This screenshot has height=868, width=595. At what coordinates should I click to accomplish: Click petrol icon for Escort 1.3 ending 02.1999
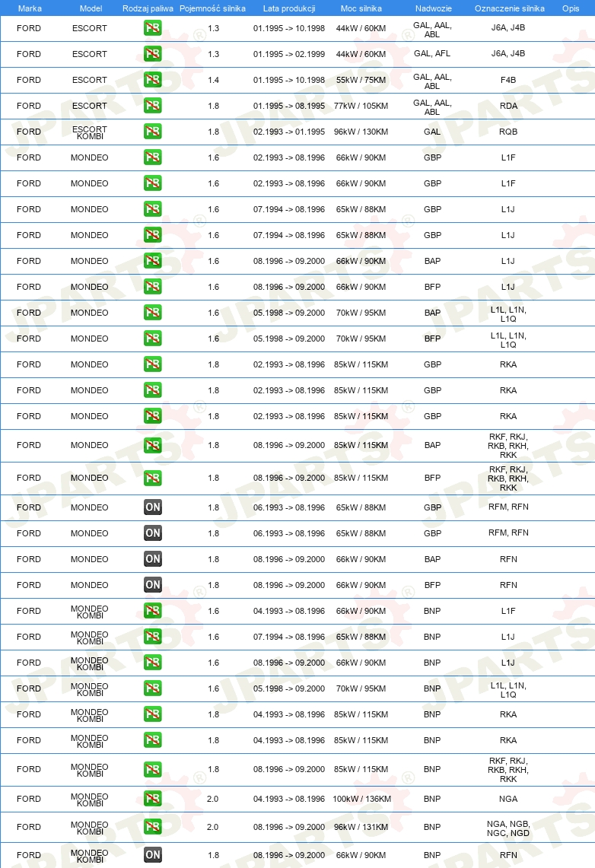tap(153, 54)
